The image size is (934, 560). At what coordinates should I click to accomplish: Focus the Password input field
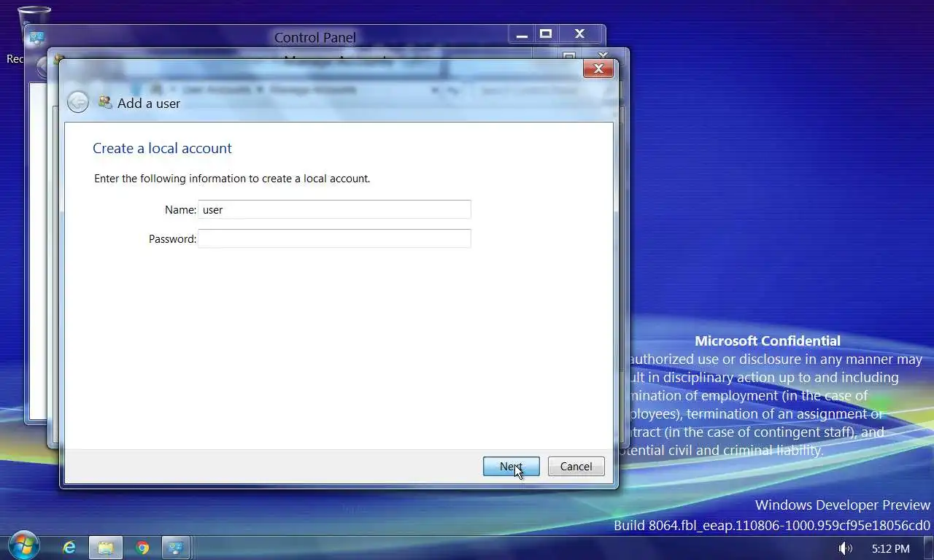click(x=334, y=238)
